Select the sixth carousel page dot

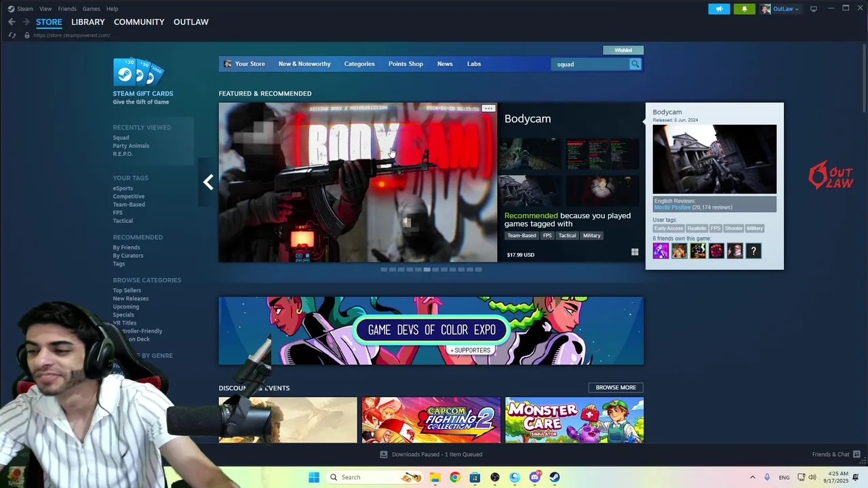click(427, 270)
